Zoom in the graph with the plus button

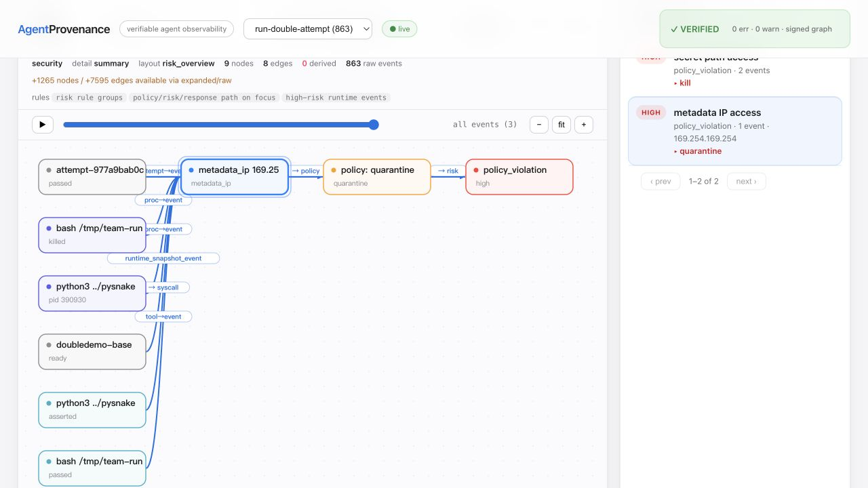pos(584,125)
